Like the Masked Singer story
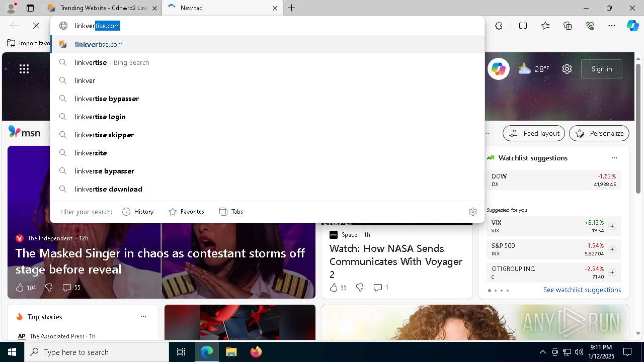Image resolution: width=644 pixels, height=362 pixels. 26,288
